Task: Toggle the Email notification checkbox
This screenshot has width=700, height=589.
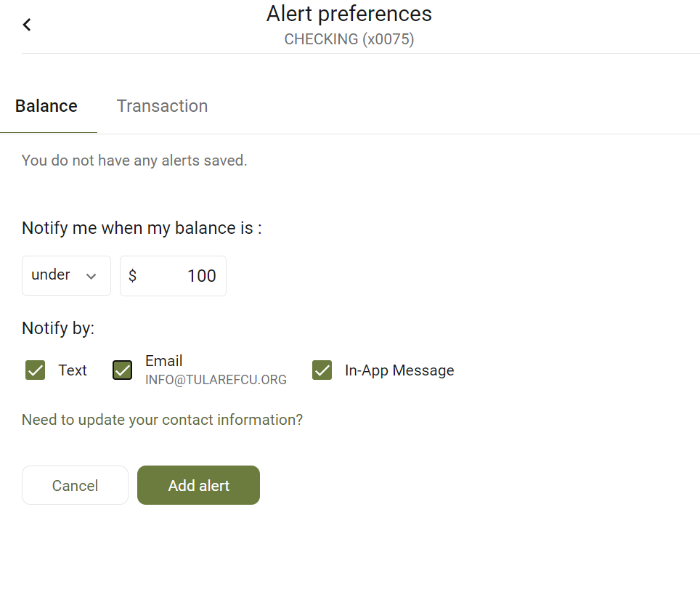Action: point(122,370)
